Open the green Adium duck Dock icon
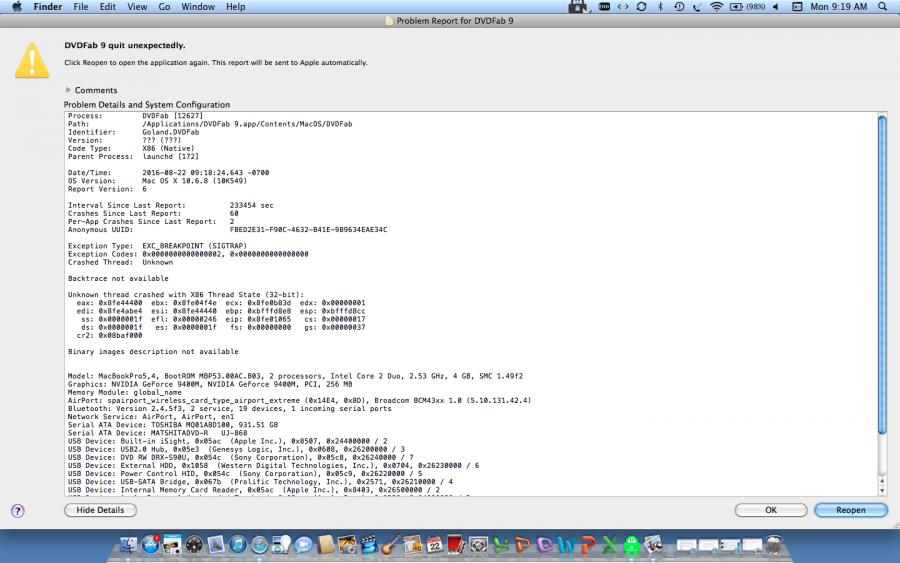This screenshot has height=563, width=900. coord(631,545)
